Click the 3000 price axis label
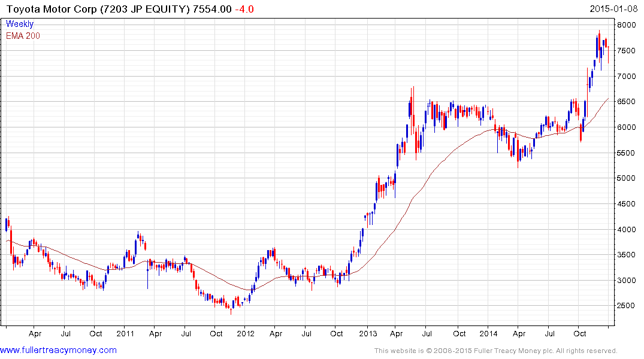This screenshot has height=359, width=644. point(627,281)
